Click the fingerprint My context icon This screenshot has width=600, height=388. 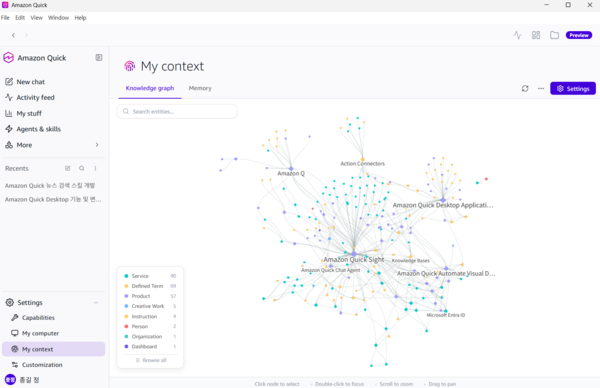point(130,66)
